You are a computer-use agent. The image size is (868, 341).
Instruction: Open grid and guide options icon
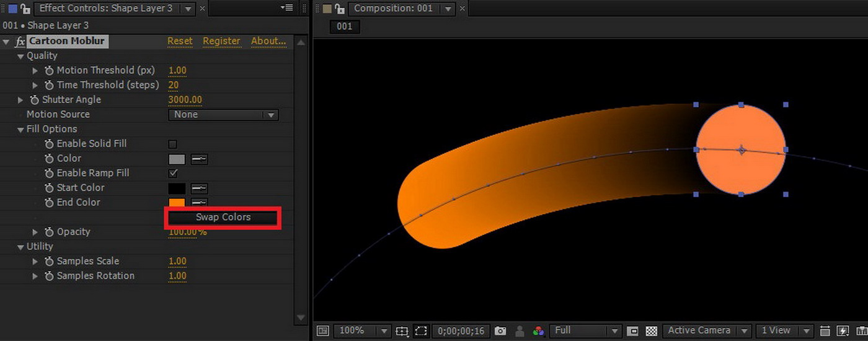[402, 331]
